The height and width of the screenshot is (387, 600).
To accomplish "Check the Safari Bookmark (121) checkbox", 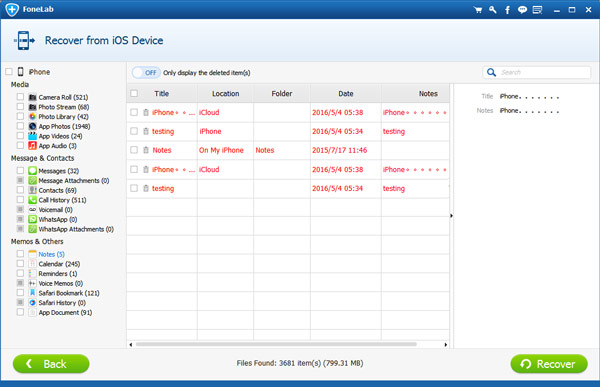I will pos(20,292).
